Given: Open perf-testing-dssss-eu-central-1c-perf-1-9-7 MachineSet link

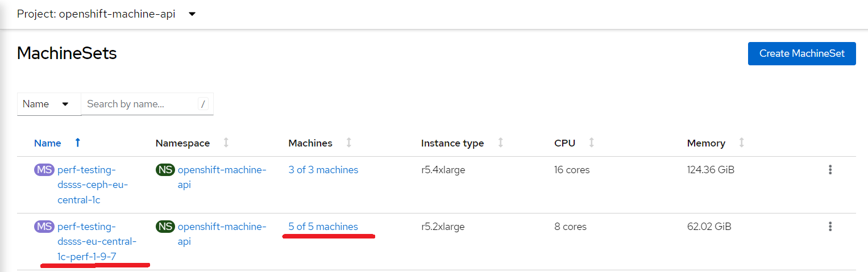Looking at the screenshot, I should pyautogui.click(x=97, y=241).
